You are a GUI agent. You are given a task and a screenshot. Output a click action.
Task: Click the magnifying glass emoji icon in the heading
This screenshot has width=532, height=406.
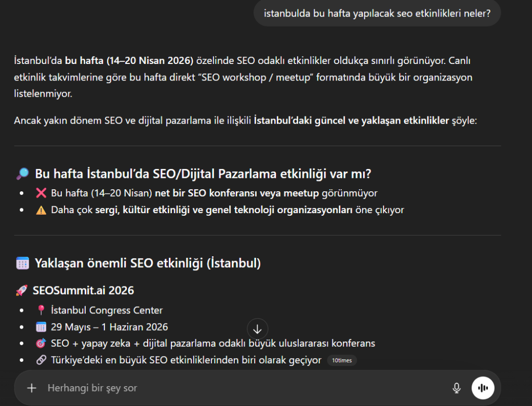(22, 173)
